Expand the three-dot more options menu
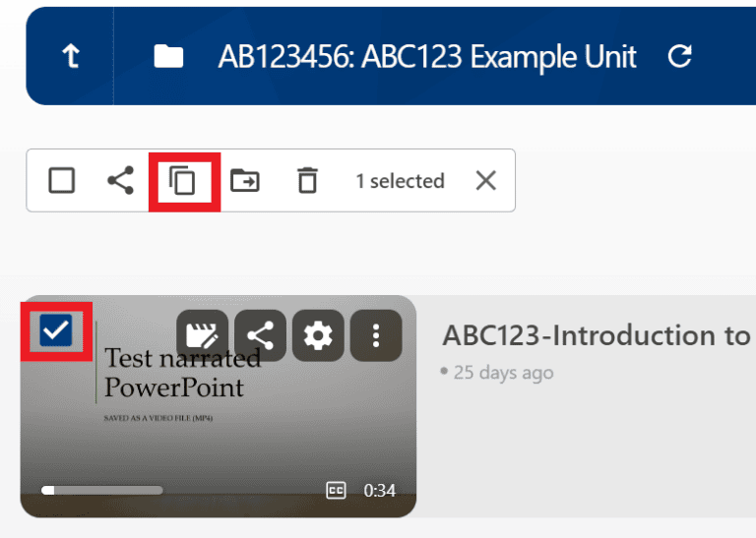 (x=375, y=336)
